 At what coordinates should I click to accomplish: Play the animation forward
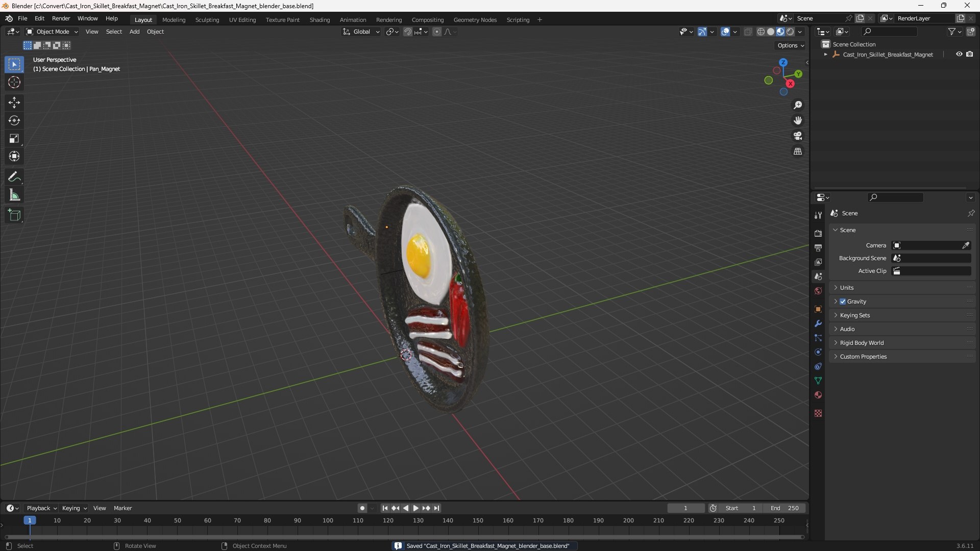point(415,508)
